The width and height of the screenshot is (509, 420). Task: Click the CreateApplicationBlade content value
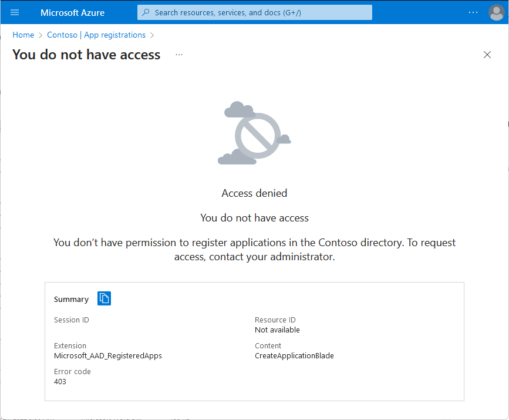pyautogui.click(x=294, y=355)
